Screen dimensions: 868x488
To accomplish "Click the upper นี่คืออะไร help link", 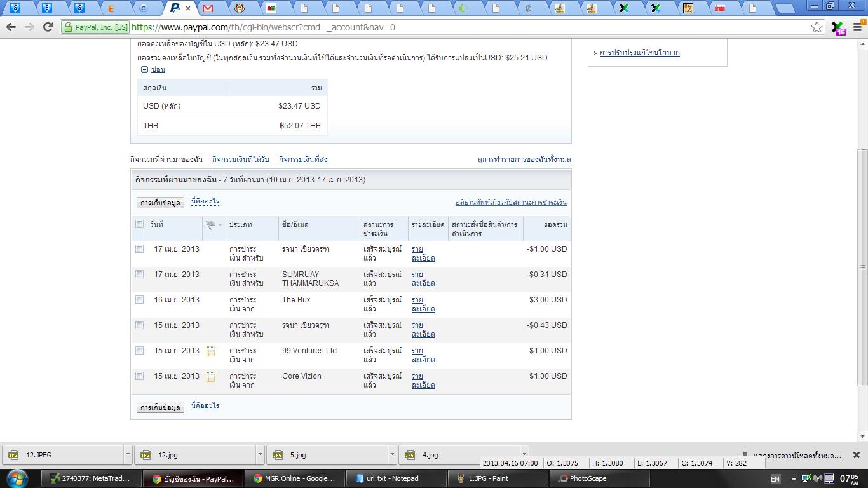I will [205, 201].
